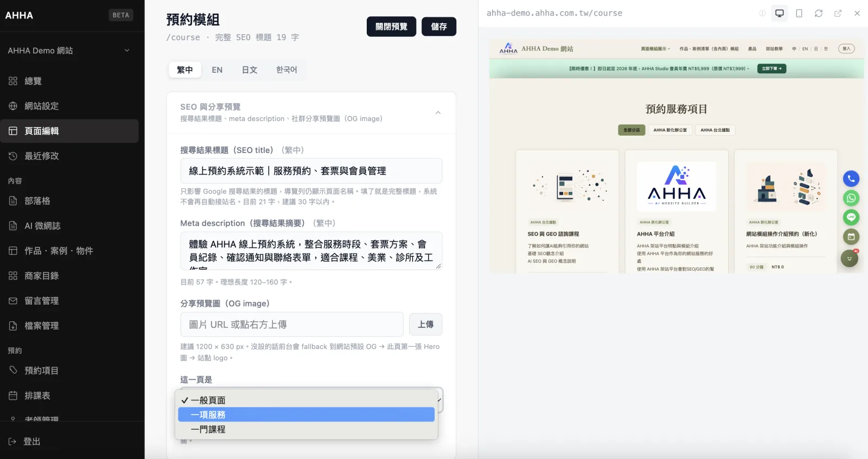The width and height of the screenshot is (868, 459).
Task: Expand AHHA Demo 網站 site selector
Action: pos(69,50)
